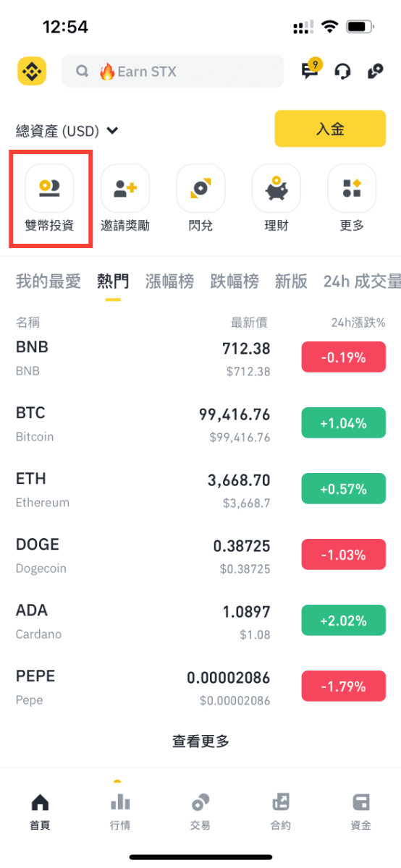Screen dimensions: 401x868
Task: Switch to the 我的最愛 favorites tab
Action: [x=48, y=281]
